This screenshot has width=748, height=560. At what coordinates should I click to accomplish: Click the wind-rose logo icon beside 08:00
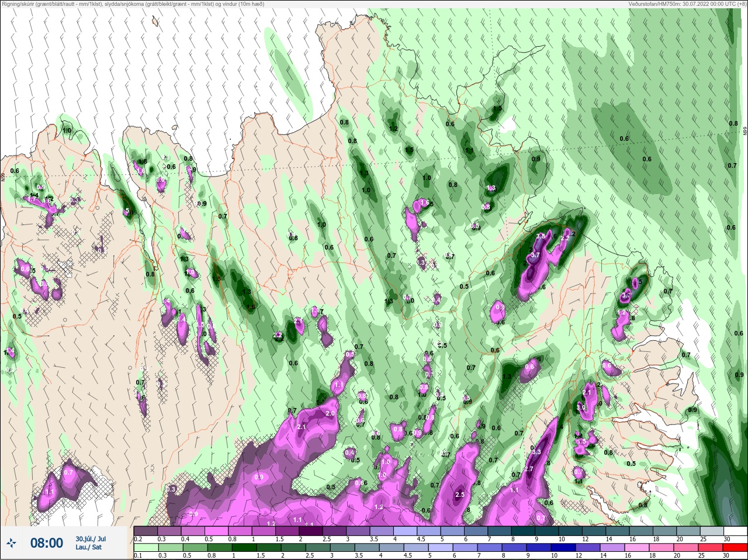pyautogui.click(x=12, y=543)
